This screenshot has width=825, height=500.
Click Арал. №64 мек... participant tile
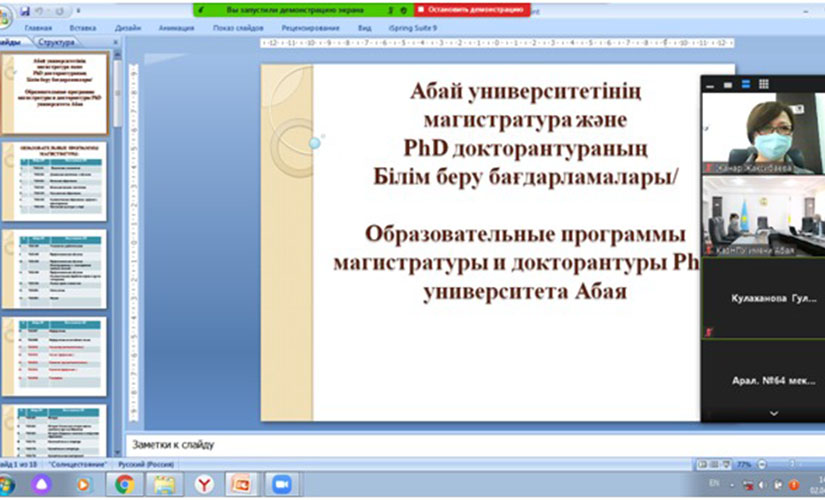tap(763, 379)
